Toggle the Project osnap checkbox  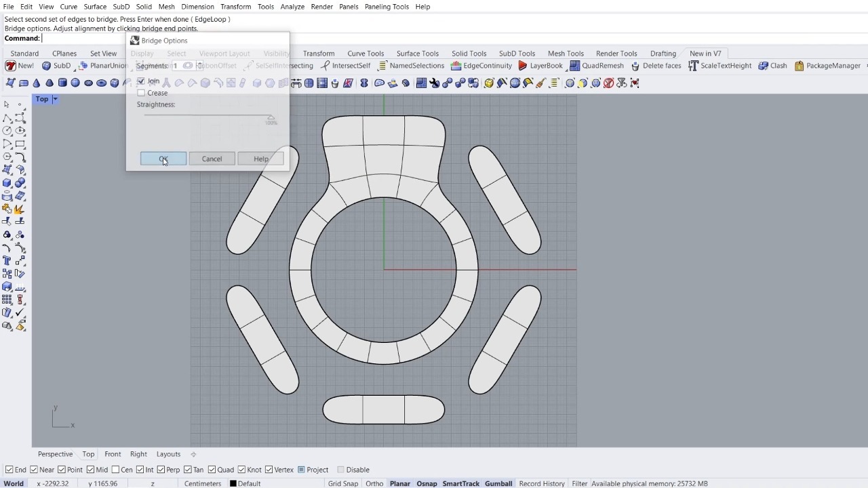click(x=301, y=470)
